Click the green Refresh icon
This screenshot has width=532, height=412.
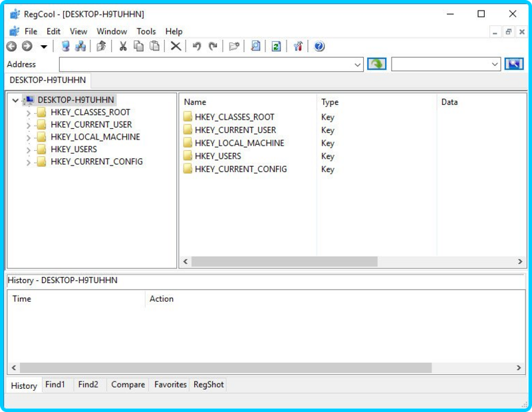(x=276, y=46)
